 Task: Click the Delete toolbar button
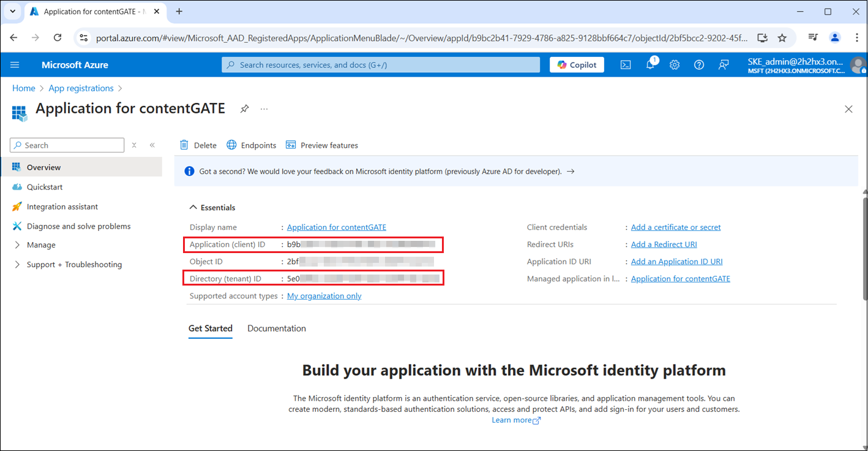coord(198,145)
